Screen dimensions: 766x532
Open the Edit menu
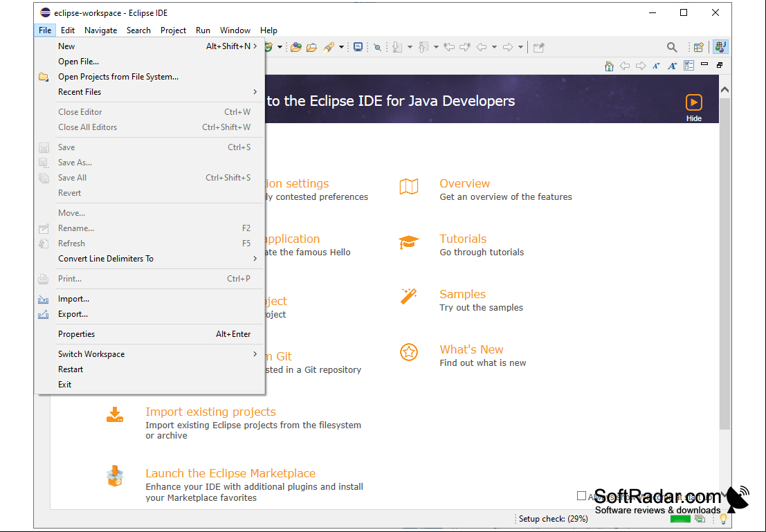[x=67, y=30]
